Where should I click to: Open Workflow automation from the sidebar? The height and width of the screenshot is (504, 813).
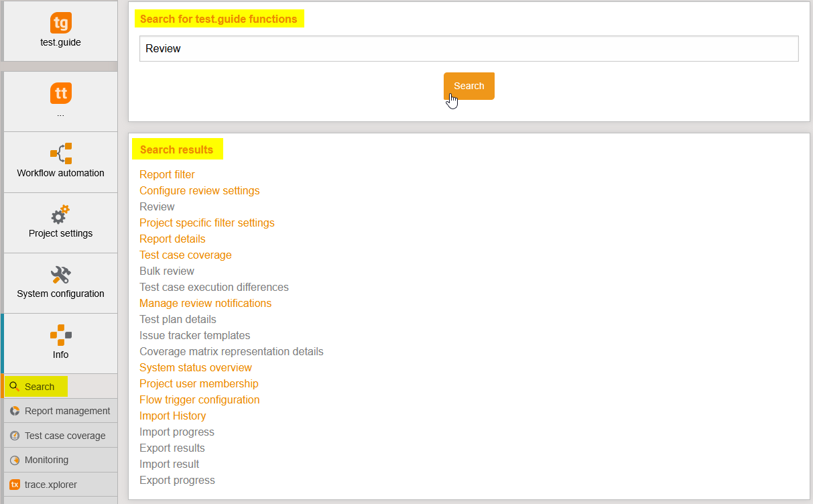[60, 154]
